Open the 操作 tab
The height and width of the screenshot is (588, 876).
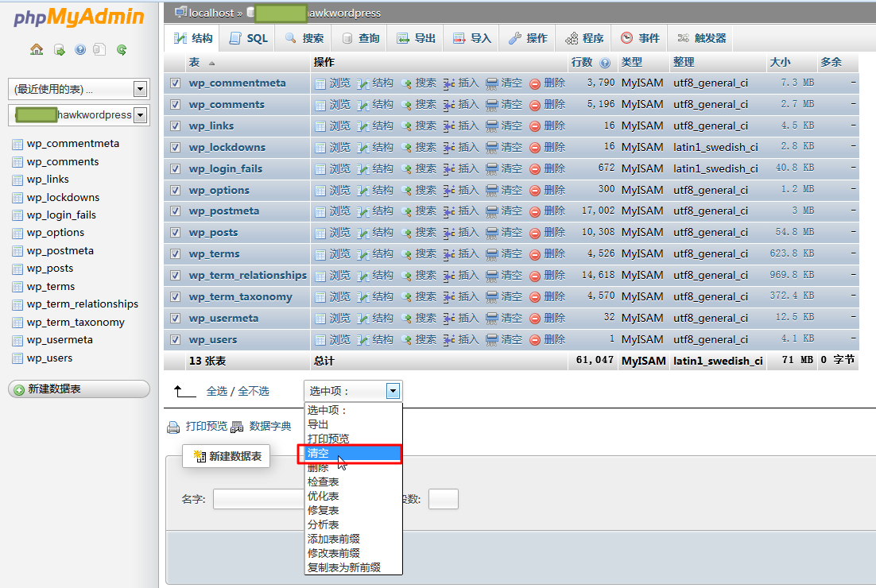tap(527, 38)
